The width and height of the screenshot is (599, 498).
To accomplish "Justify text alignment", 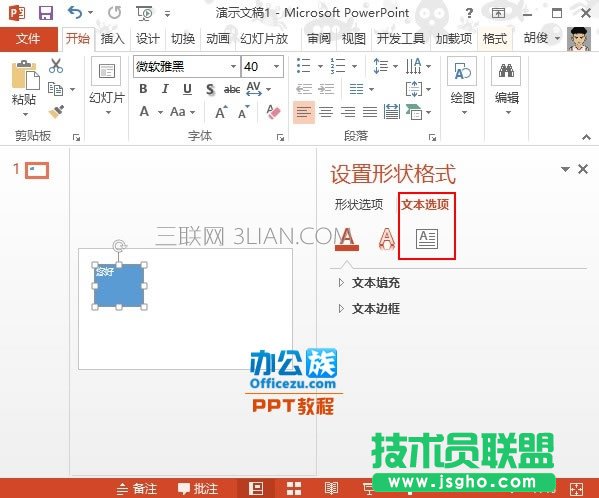I will 370,112.
